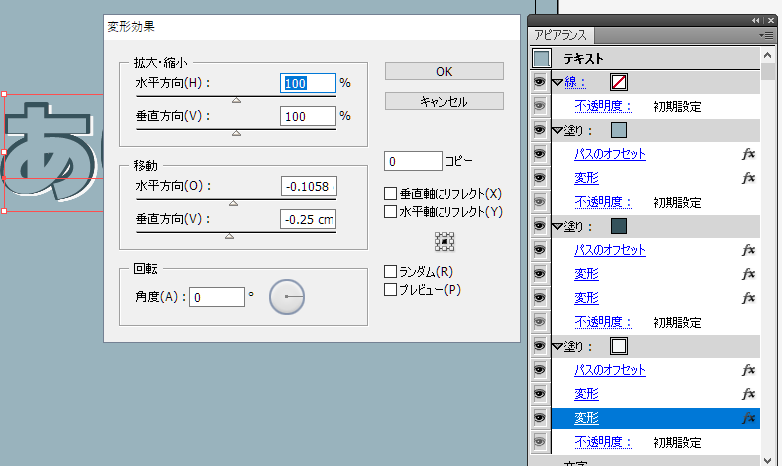Select the アピアランス panel tab
The width and height of the screenshot is (782, 466).
click(561, 35)
